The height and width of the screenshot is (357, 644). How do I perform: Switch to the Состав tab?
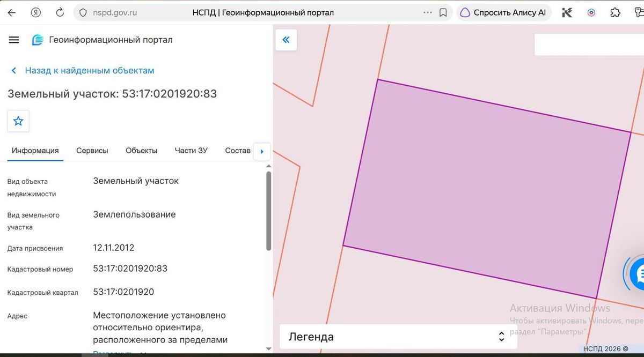click(x=238, y=151)
